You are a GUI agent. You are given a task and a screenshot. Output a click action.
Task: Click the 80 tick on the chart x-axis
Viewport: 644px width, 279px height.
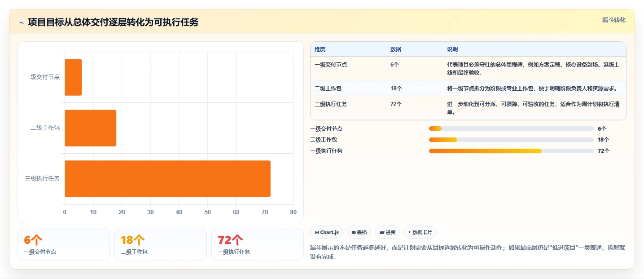click(294, 212)
